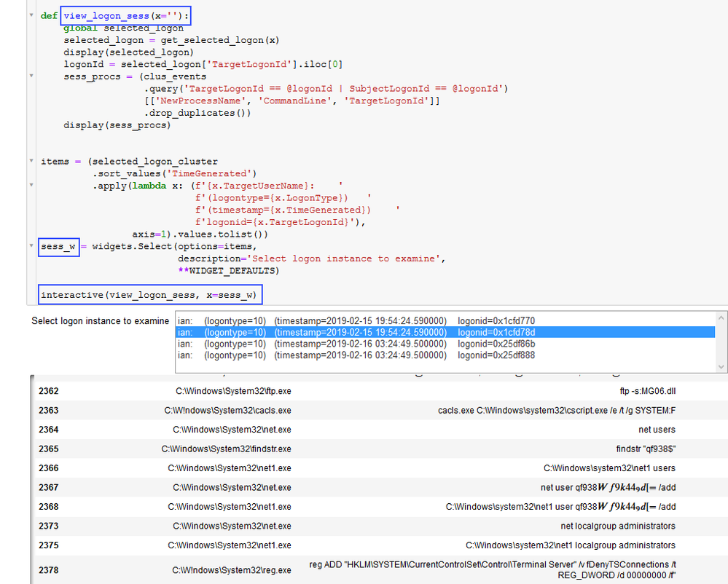Click the logon list scrollbar up arrow
This screenshot has width=728, height=584.
click(721, 318)
